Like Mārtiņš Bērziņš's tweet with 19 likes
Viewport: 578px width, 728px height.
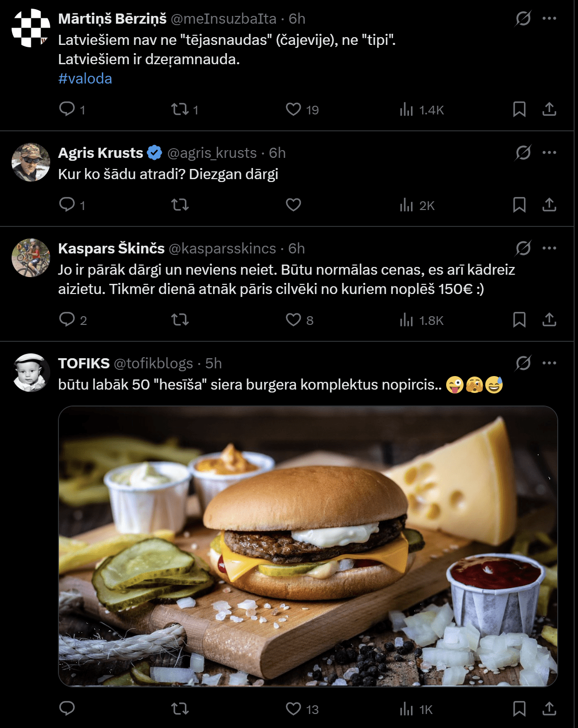[293, 109]
